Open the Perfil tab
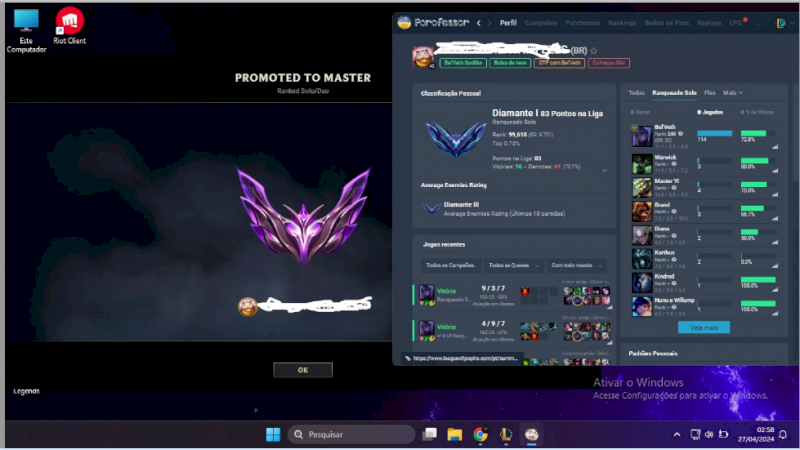This screenshot has width=800, height=450. tap(508, 23)
